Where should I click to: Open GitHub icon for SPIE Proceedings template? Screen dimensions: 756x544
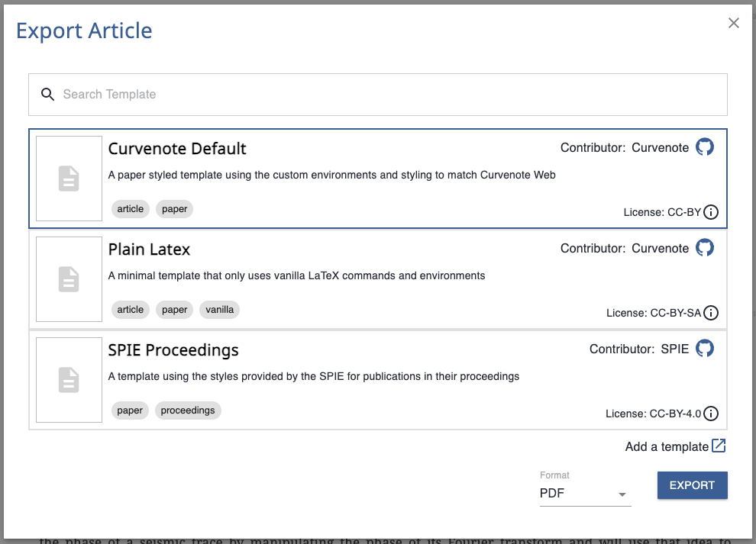coord(704,349)
